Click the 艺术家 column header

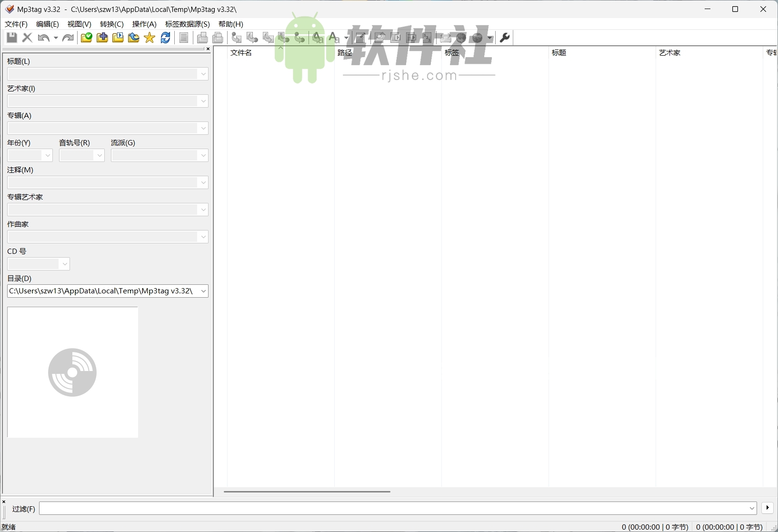pos(669,53)
